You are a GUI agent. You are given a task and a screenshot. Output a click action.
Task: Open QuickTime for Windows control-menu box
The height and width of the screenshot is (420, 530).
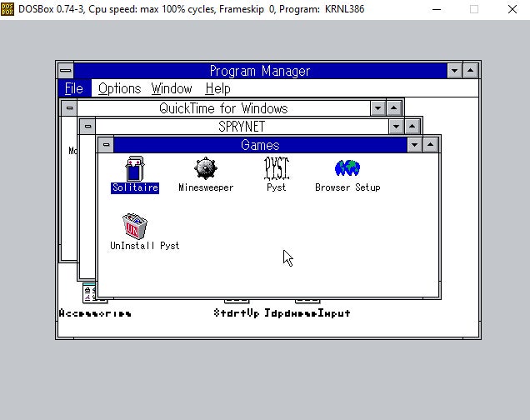[x=69, y=108]
